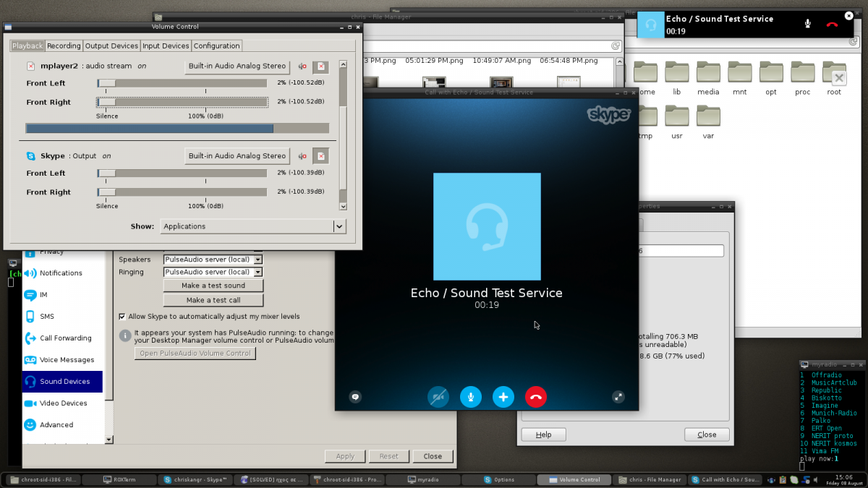
Task: Switch to Recording tab
Action: click(x=64, y=46)
